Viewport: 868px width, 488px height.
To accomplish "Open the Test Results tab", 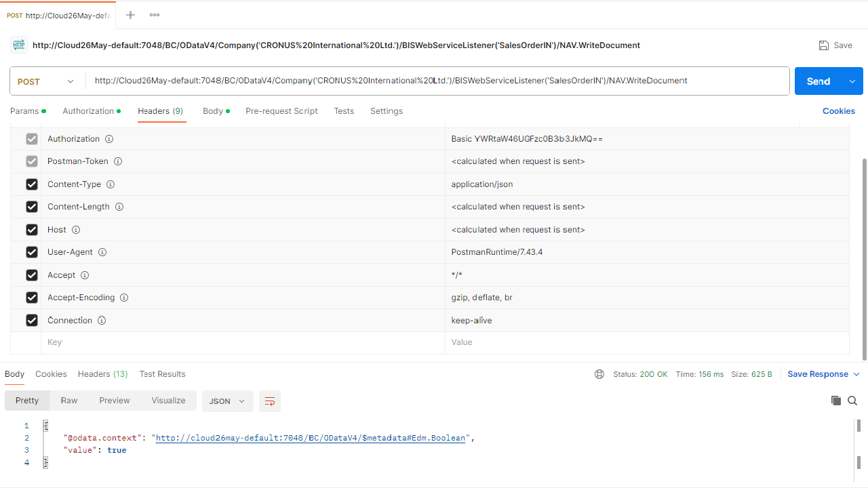I will (x=163, y=374).
